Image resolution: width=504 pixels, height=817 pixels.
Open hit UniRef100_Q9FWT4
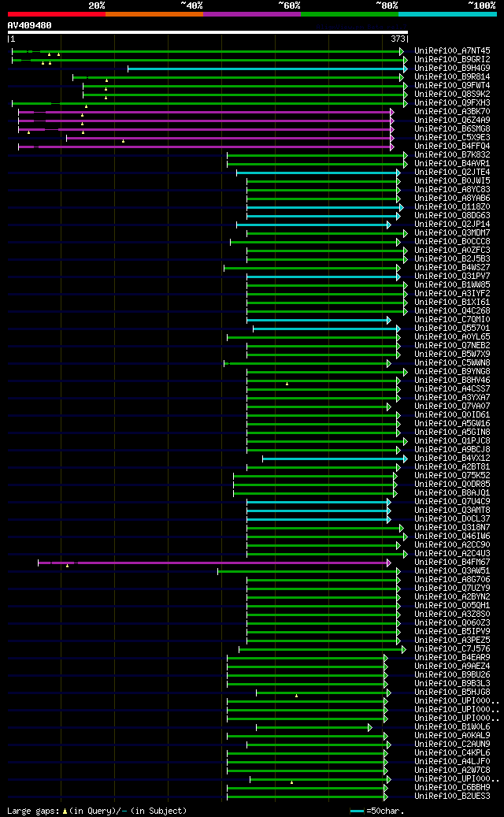(452, 86)
